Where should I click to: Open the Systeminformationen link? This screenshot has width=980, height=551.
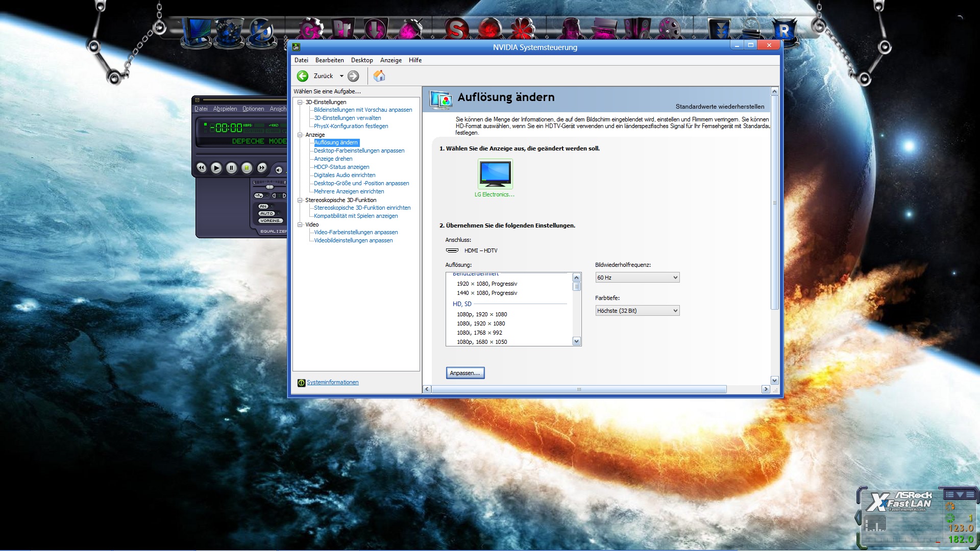[333, 383]
